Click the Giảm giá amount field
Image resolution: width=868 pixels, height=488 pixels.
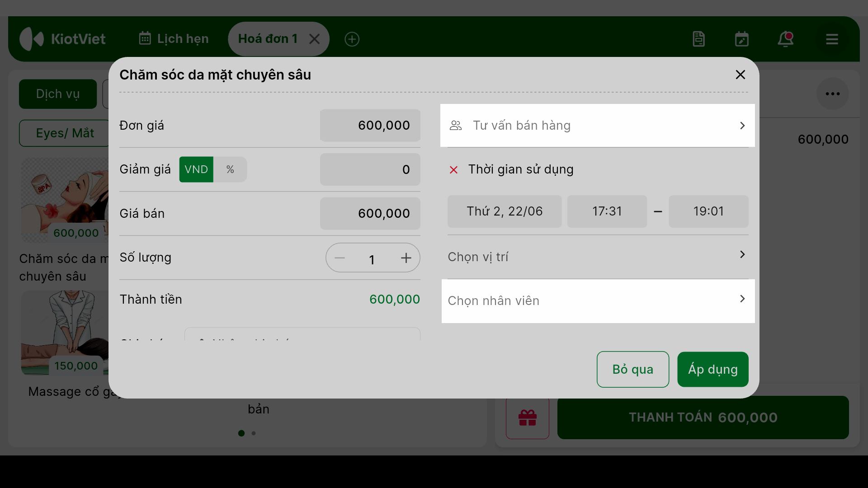pos(370,169)
